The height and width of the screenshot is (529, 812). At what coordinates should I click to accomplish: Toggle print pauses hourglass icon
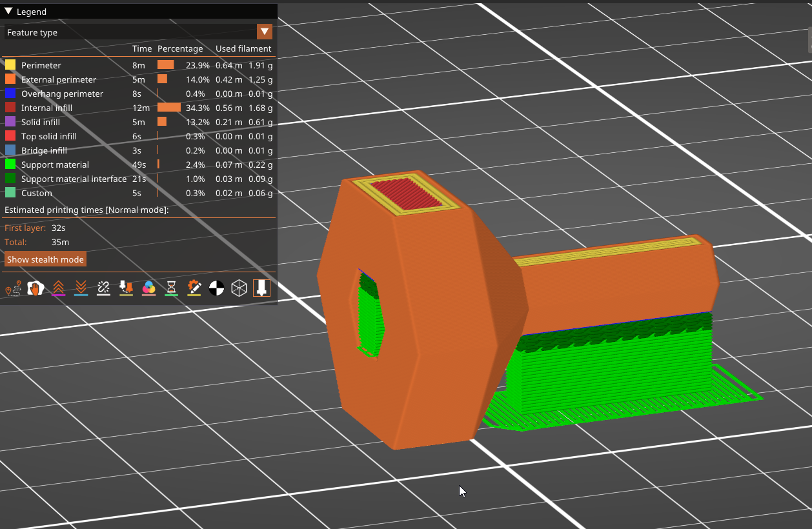pyautogui.click(x=171, y=288)
